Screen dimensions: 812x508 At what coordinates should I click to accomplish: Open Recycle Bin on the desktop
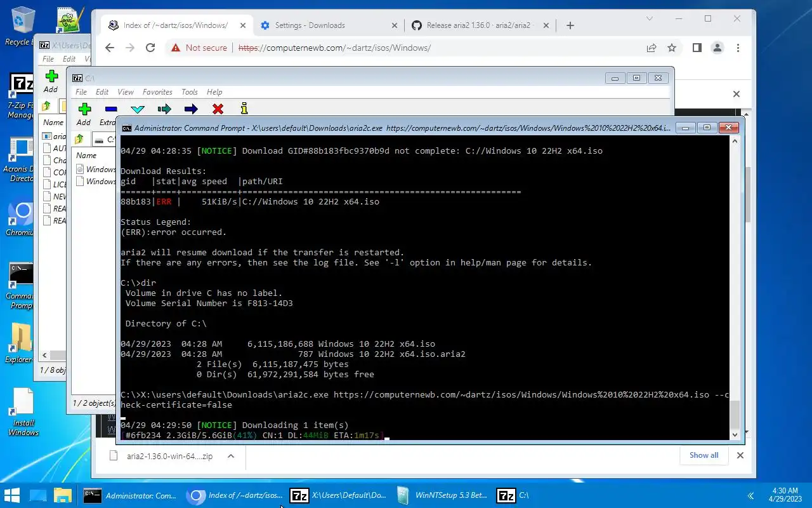(x=20, y=25)
